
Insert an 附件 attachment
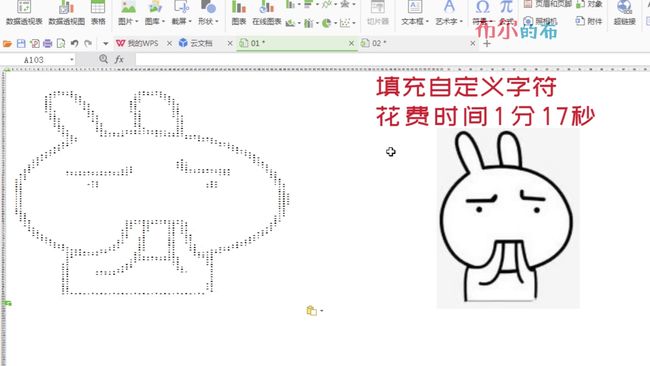[x=589, y=21]
